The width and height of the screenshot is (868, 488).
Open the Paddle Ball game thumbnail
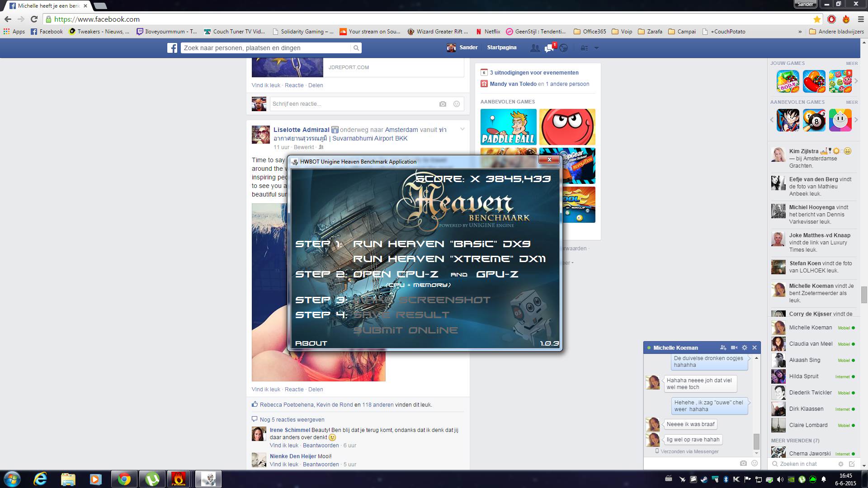(509, 127)
